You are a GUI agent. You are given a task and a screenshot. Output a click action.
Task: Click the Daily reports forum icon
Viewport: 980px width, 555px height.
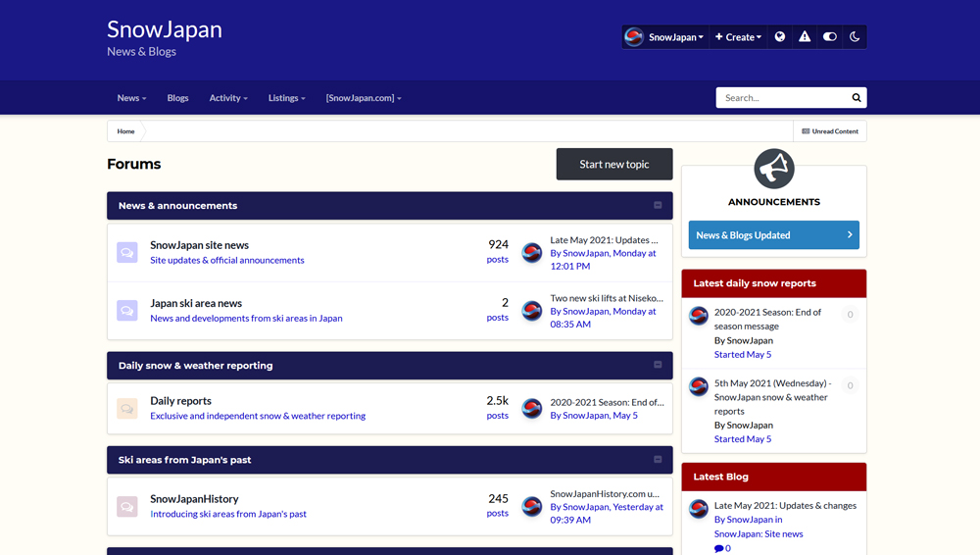coord(127,408)
